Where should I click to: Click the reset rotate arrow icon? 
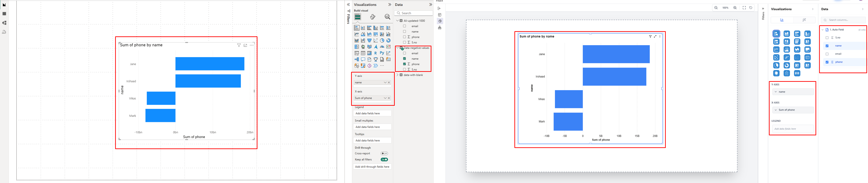point(751,8)
